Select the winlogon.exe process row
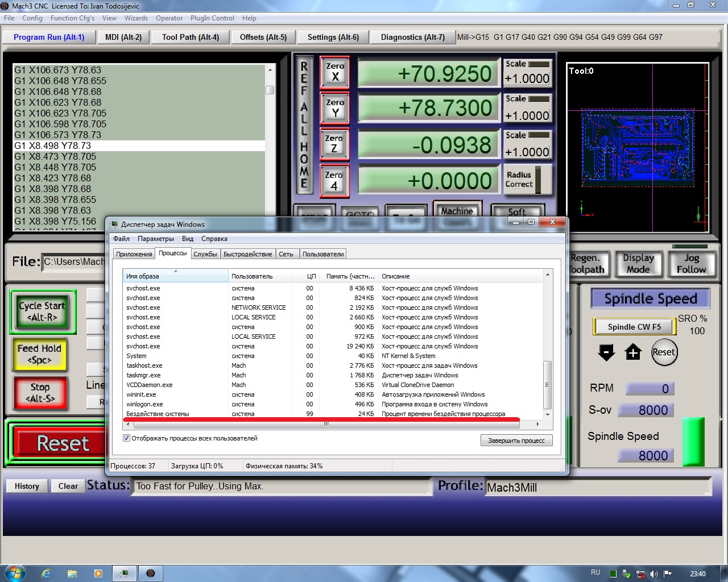Image resolution: width=728 pixels, height=582 pixels. (333, 404)
